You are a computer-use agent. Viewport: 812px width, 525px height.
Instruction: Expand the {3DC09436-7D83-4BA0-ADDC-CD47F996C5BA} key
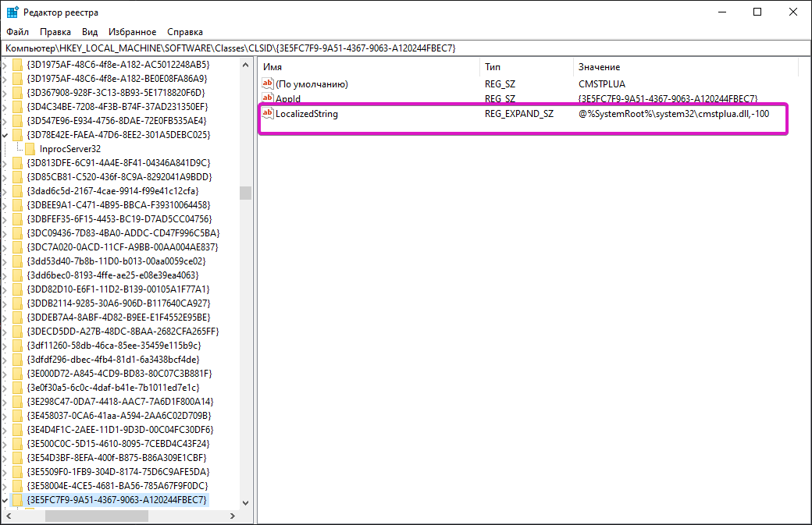coord(5,233)
